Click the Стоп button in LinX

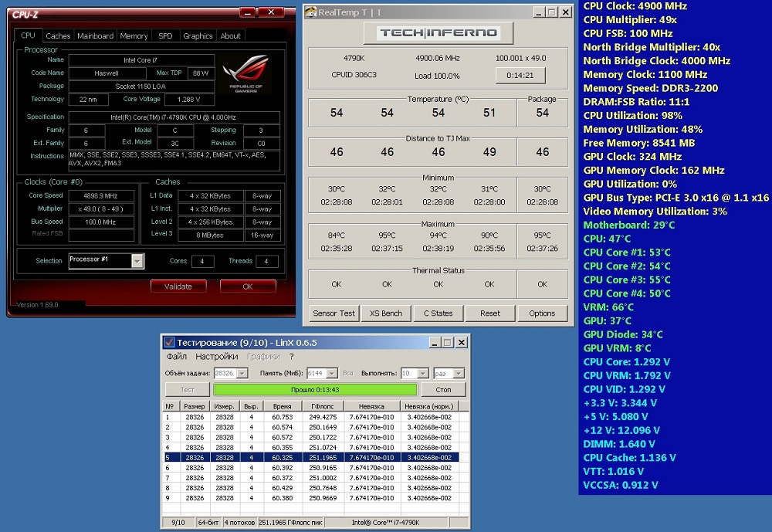click(443, 390)
